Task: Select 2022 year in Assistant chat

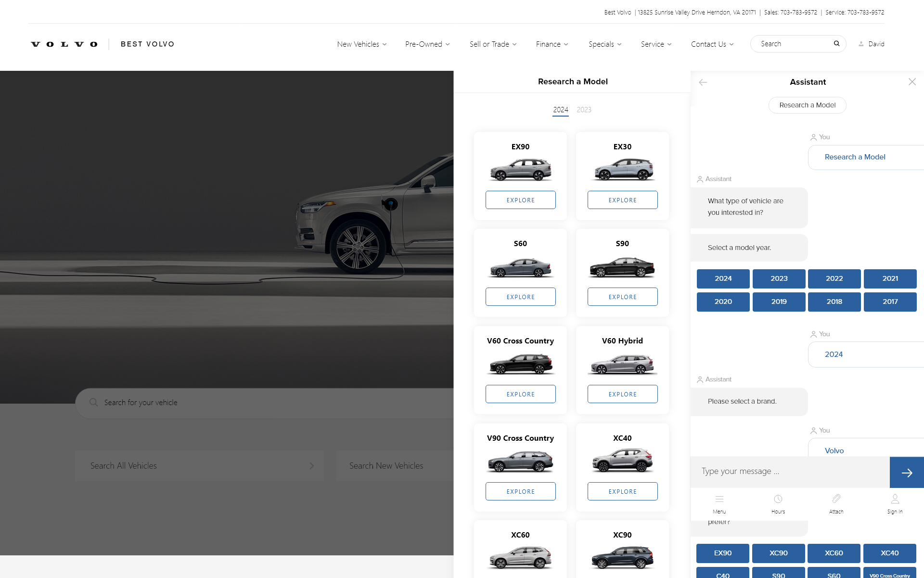Action: (x=834, y=278)
